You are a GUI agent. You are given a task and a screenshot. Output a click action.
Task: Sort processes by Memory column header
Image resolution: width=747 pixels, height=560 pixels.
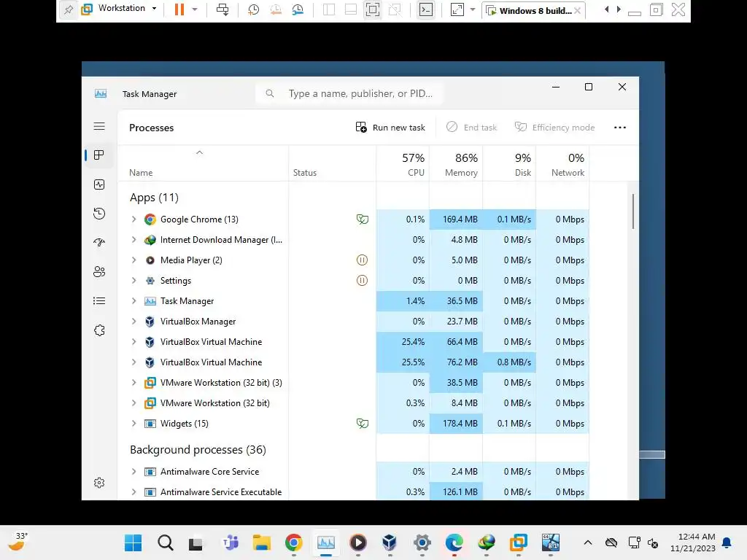pyautogui.click(x=457, y=164)
